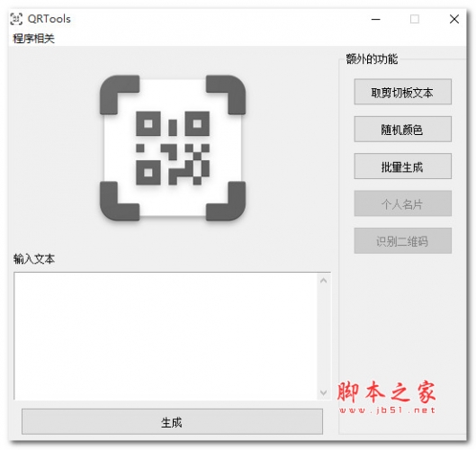Screen dimensions: 476x450
Task: Click the QRTools title bar app icon
Action: click(x=16, y=19)
